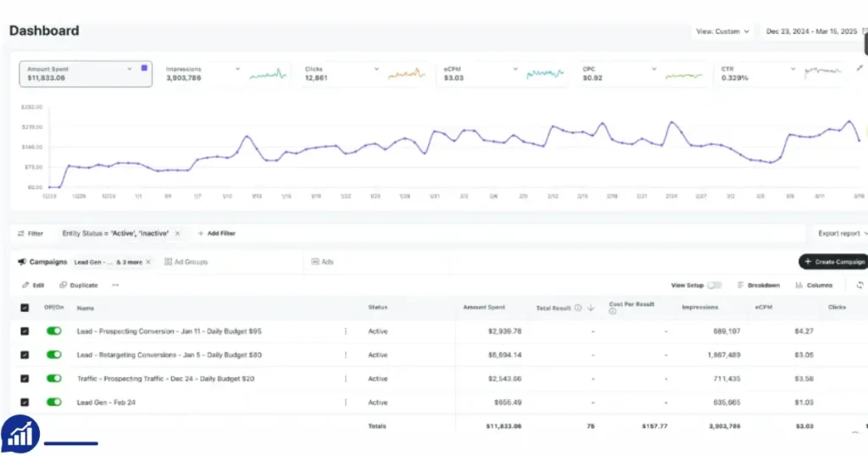
Task: Click the eCPM column header
Action: (x=764, y=307)
